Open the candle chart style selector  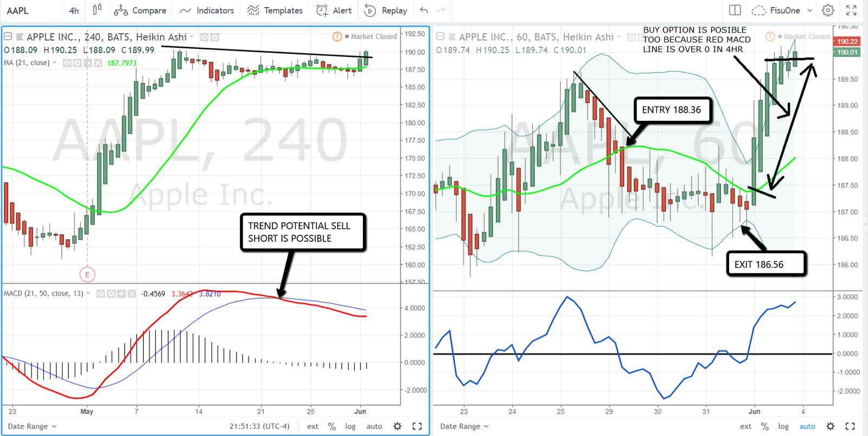[97, 10]
